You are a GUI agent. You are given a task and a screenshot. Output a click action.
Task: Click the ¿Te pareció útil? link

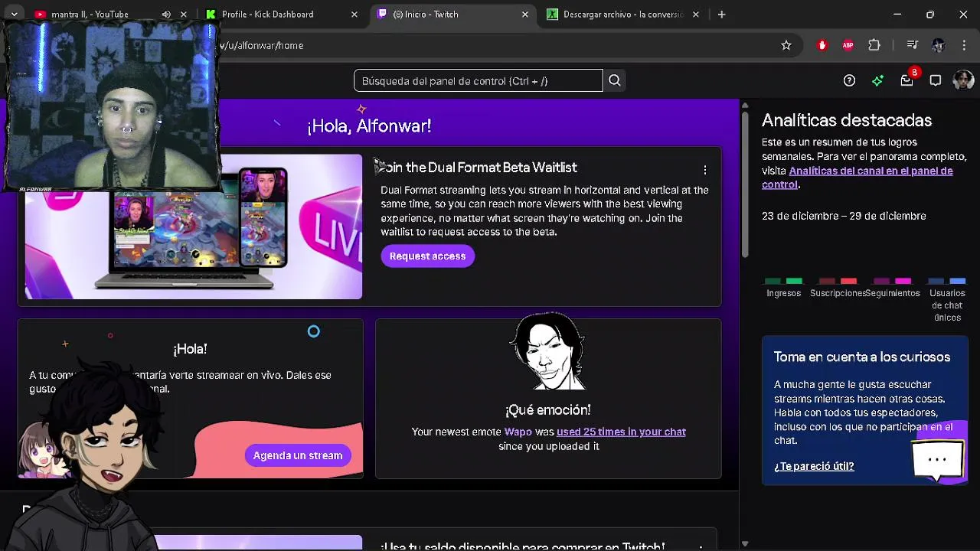tap(814, 466)
